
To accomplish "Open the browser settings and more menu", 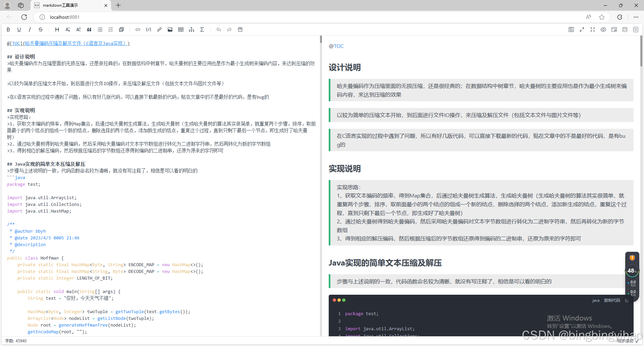I will [x=636, y=17].
